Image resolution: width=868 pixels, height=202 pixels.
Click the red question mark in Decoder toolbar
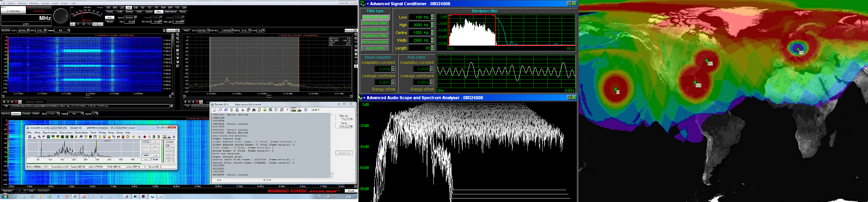click(287, 110)
